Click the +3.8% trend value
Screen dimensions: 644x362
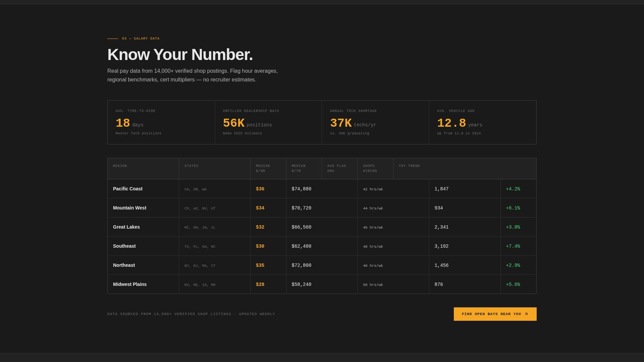[513, 227]
